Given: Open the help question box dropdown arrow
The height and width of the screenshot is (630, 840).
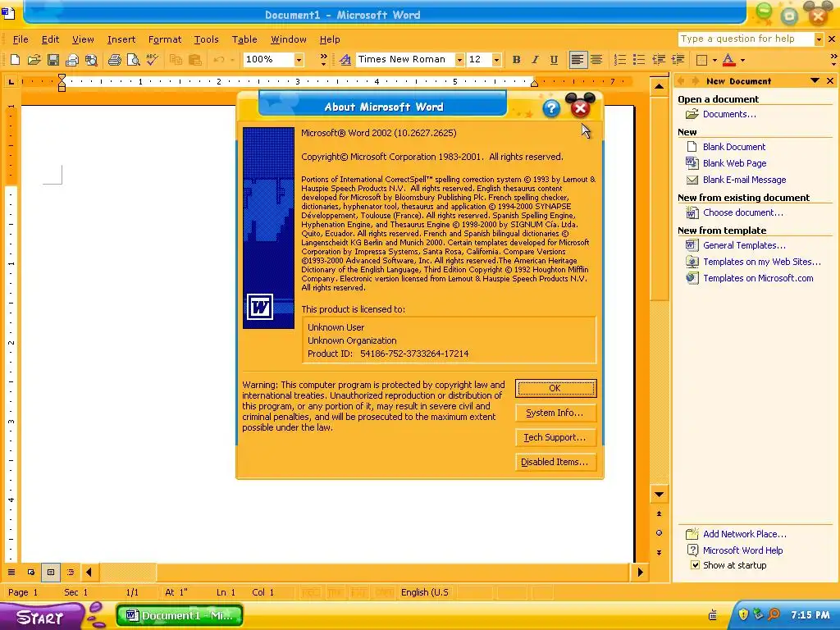Looking at the screenshot, I should click(819, 39).
